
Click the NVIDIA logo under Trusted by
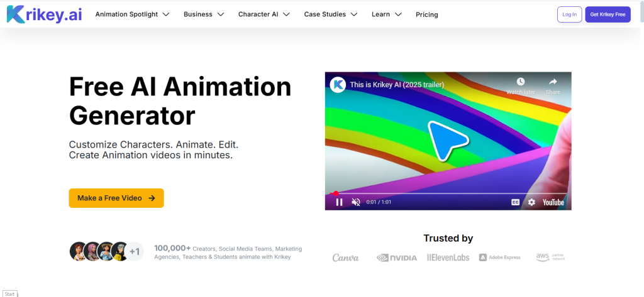click(397, 257)
